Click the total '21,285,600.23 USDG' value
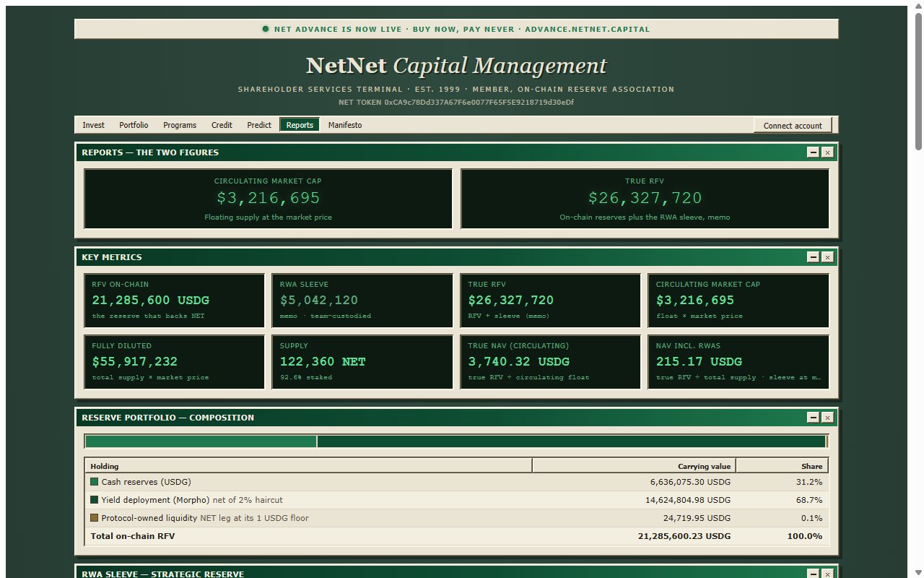 tap(684, 536)
